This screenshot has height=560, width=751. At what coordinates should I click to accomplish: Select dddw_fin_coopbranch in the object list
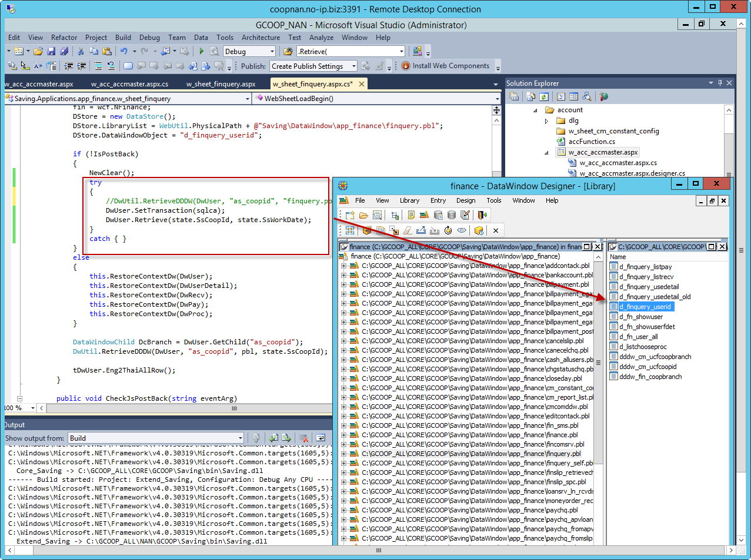pyautogui.click(x=650, y=377)
